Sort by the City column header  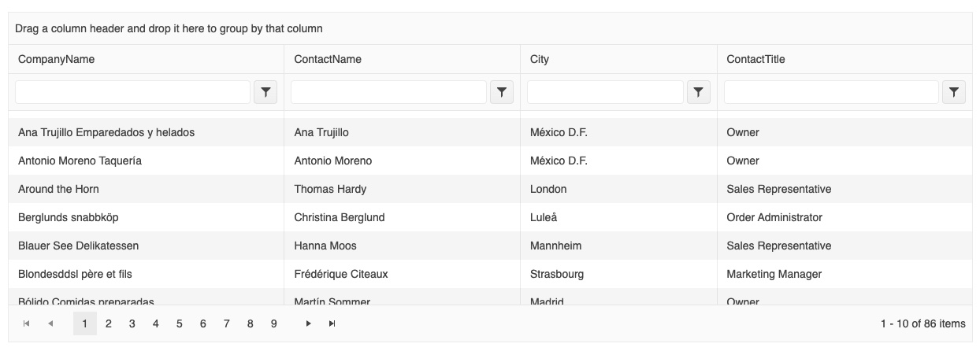pos(540,59)
